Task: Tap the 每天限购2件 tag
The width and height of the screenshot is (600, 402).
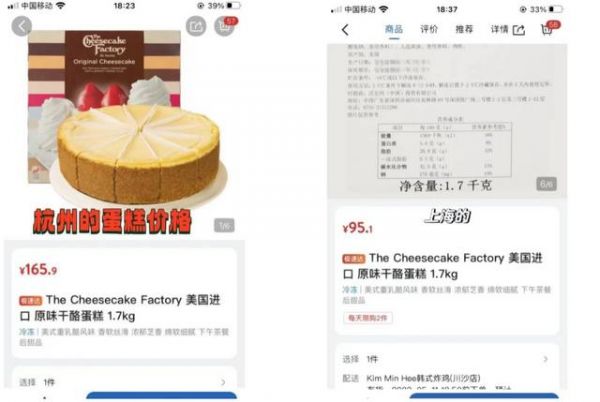Action: click(x=368, y=318)
